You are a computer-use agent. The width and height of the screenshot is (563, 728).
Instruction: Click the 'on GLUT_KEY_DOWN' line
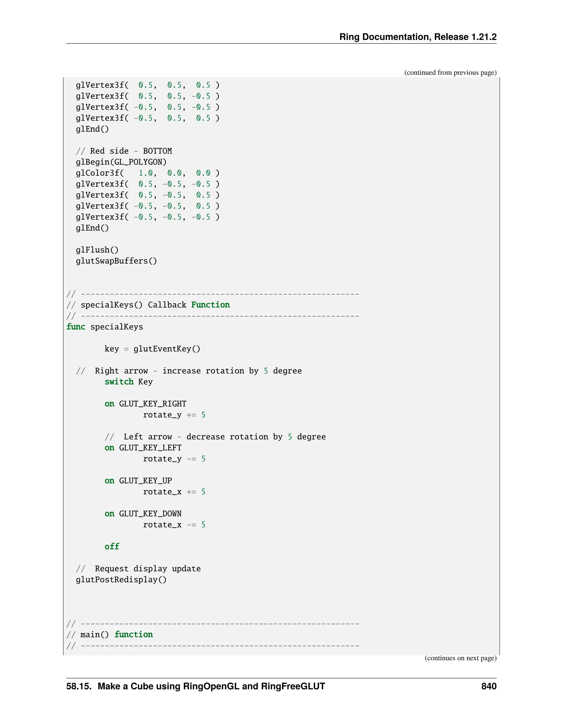click(x=143, y=514)
